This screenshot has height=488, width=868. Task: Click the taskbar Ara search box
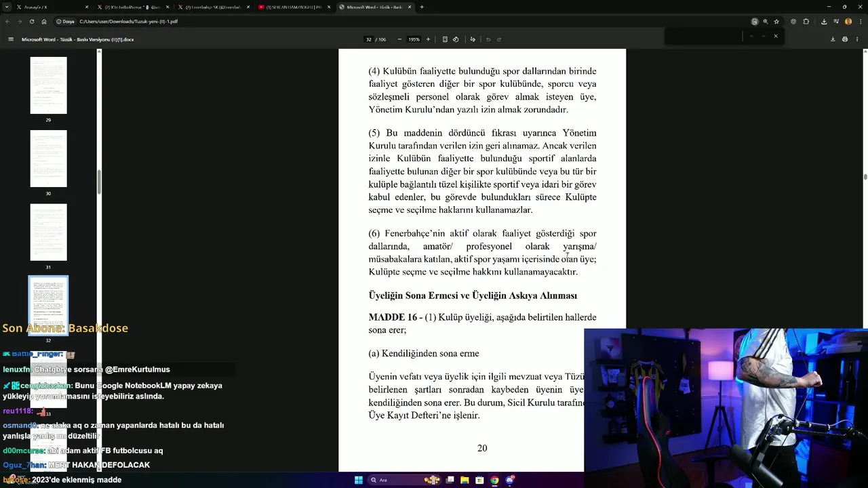(x=405, y=480)
